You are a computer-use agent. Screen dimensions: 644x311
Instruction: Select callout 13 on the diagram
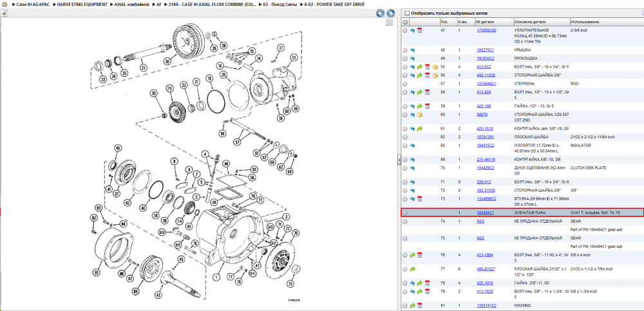pyautogui.click(x=293, y=59)
